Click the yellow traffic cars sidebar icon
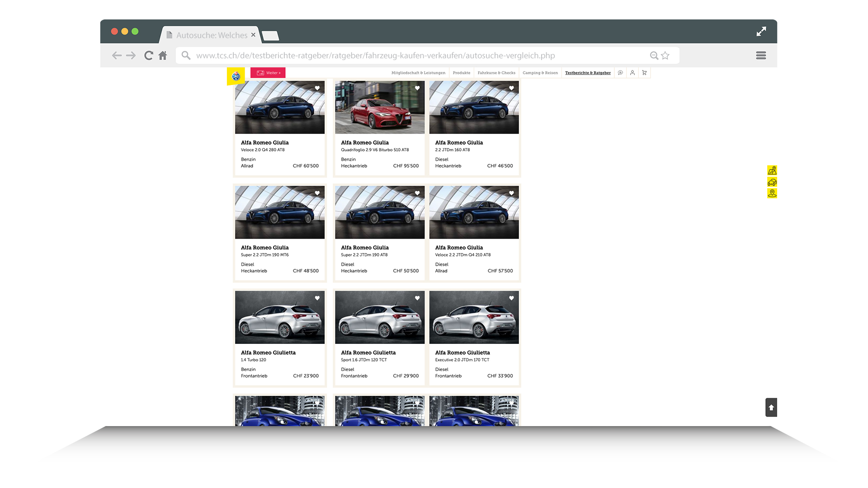Screen dimensions: 868x488 coord(772,182)
